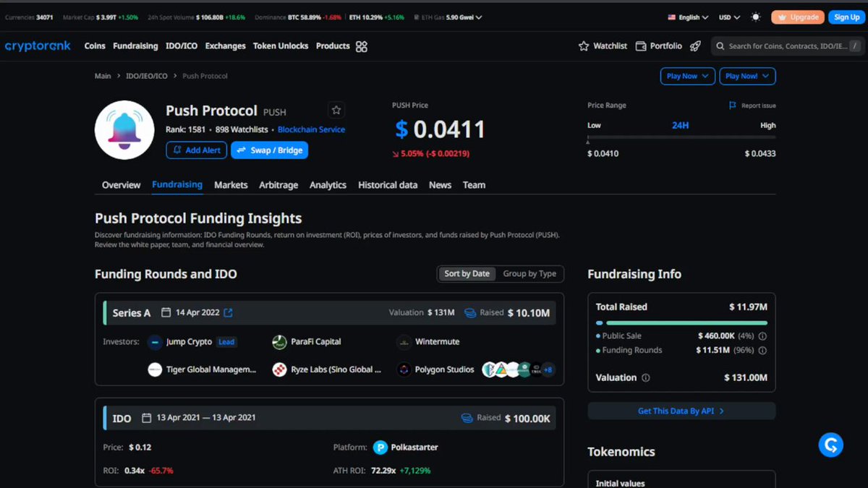Click the Tiger Global Management icon
This screenshot has width=868, height=488.
(x=155, y=369)
